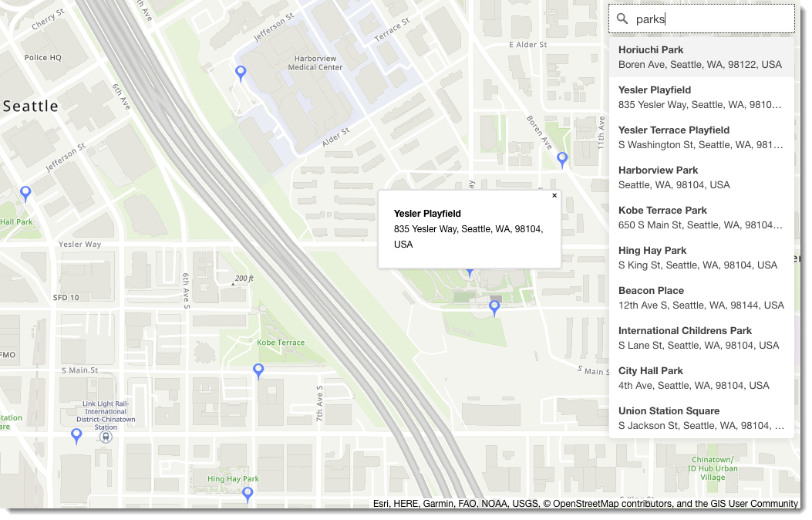Screen dimensions: 812x520
Task: Open the Beacon Place result
Action: [702, 297]
